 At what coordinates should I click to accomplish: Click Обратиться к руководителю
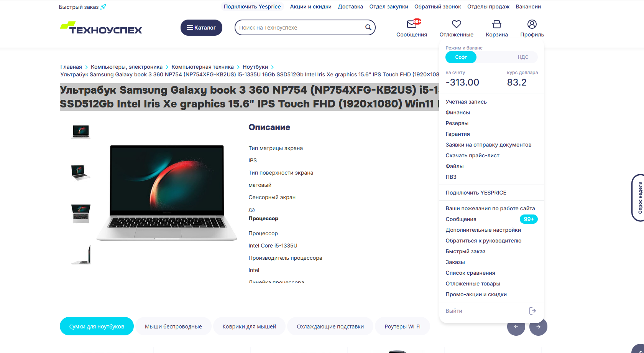point(483,241)
